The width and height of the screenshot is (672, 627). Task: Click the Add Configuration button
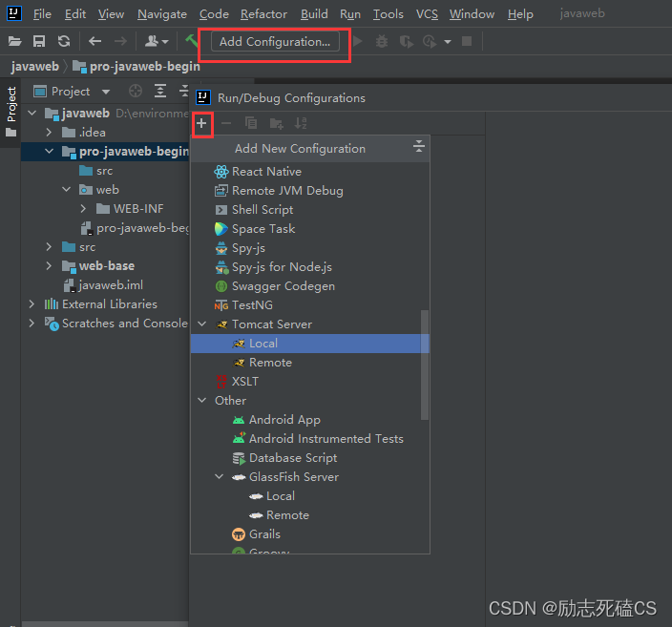click(x=275, y=42)
